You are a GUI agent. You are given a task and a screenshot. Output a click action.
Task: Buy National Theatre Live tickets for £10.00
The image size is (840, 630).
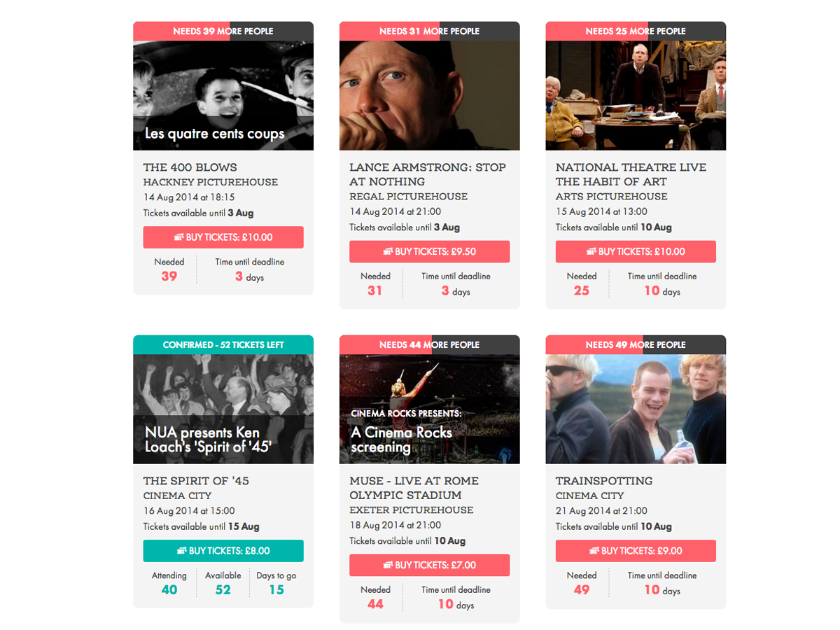636,252
